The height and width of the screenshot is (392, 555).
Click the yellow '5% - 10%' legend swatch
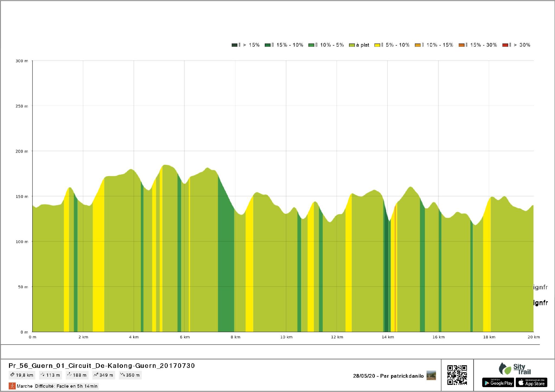377,45
